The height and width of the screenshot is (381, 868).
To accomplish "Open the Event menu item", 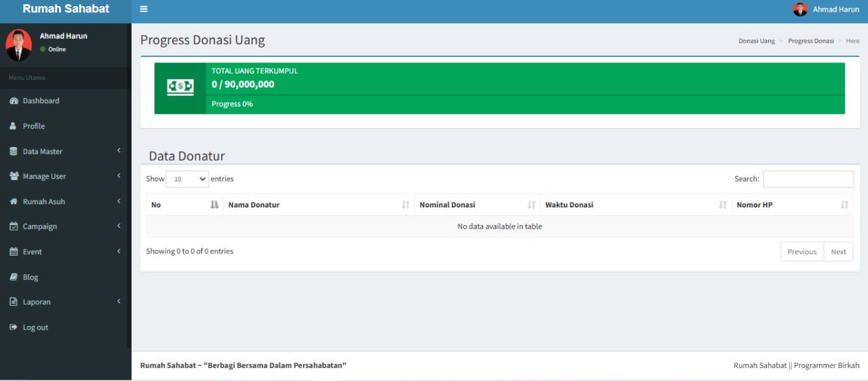I will [33, 252].
